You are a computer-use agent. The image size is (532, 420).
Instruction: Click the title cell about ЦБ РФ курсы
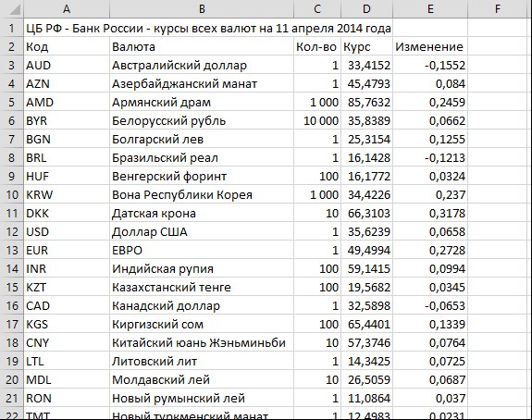click(208, 28)
